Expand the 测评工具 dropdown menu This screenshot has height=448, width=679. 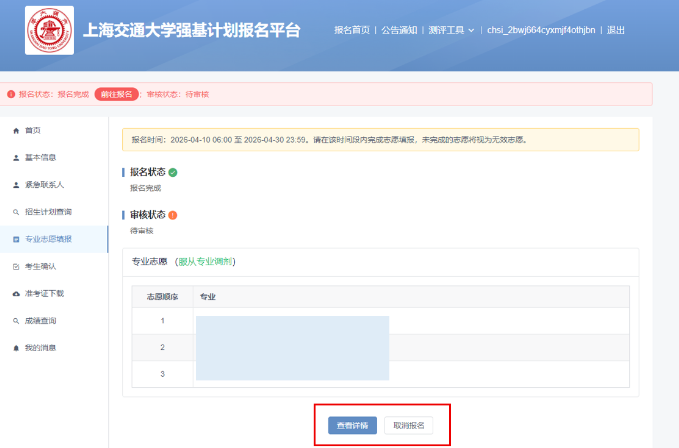point(451,30)
